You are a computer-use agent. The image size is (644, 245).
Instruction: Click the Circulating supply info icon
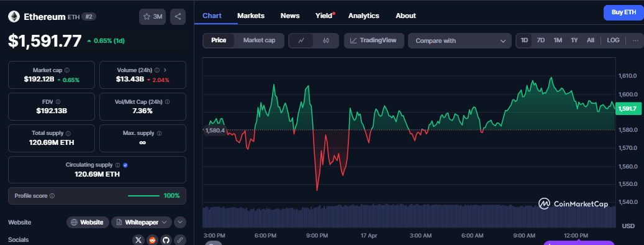117,165
